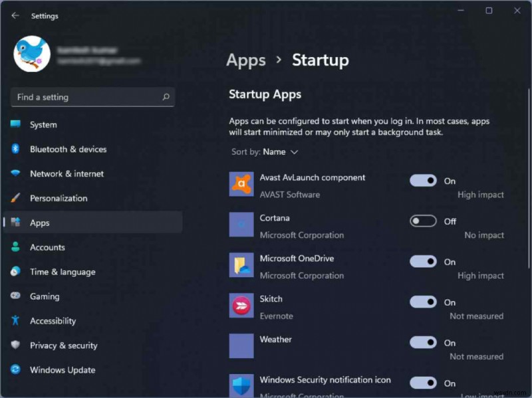
Task: Open Windows Update settings
Action: coord(62,370)
